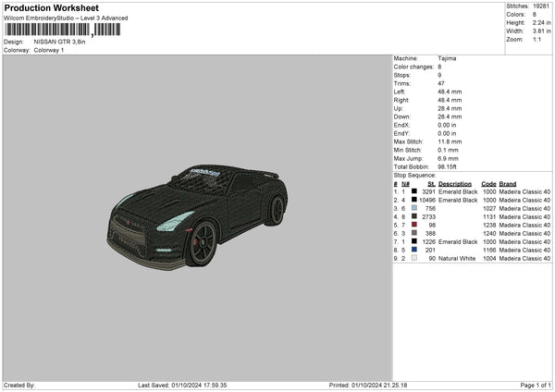Click the 'Brand' column header
555x392 pixels.
click(x=508, y=184)
